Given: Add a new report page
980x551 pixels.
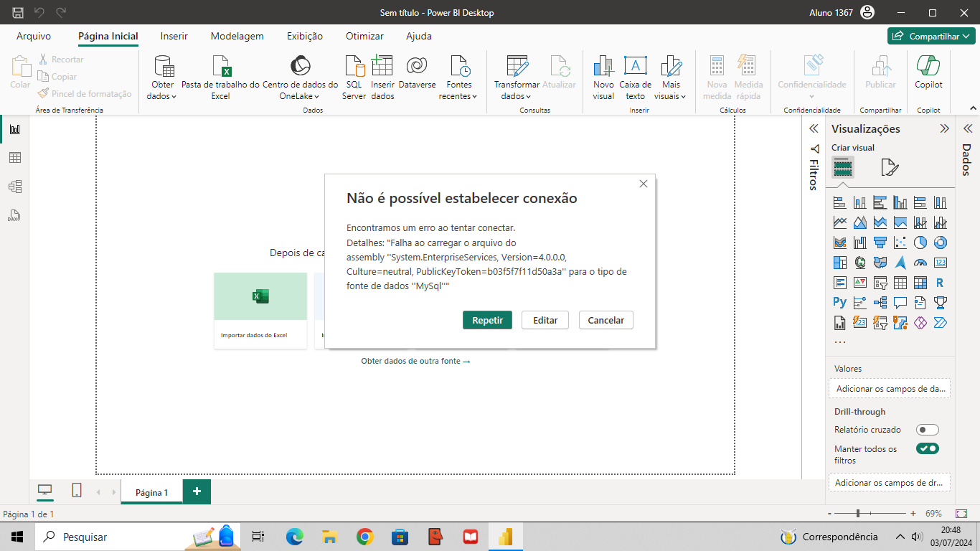Looking at the screenshot, I should 197,491.
